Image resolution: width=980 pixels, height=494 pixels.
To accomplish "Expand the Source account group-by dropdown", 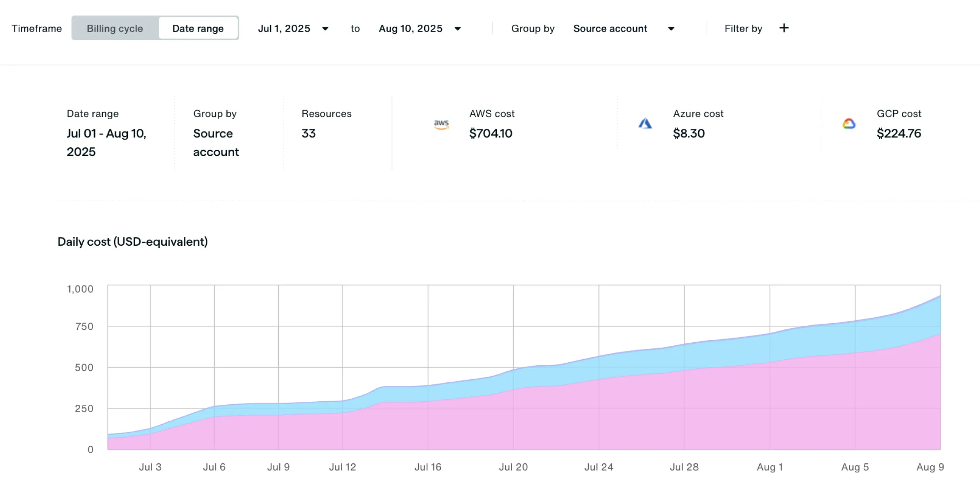I will point(610,29).
